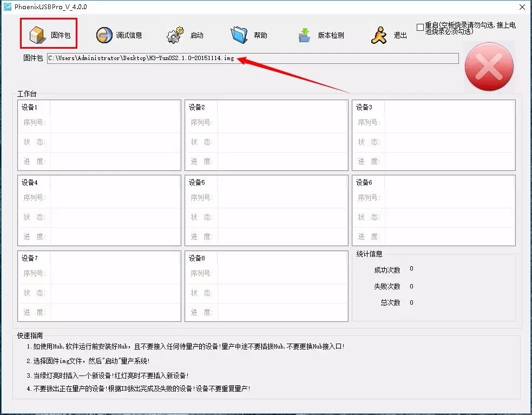Viewport: 532px width, 415px height.
Task: Open 调试信息 debug info from the toolbar
Action: 104,35
